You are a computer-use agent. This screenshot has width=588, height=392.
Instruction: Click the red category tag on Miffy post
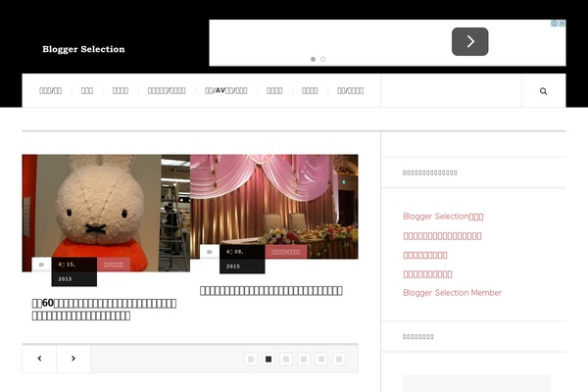pos(114,265)
